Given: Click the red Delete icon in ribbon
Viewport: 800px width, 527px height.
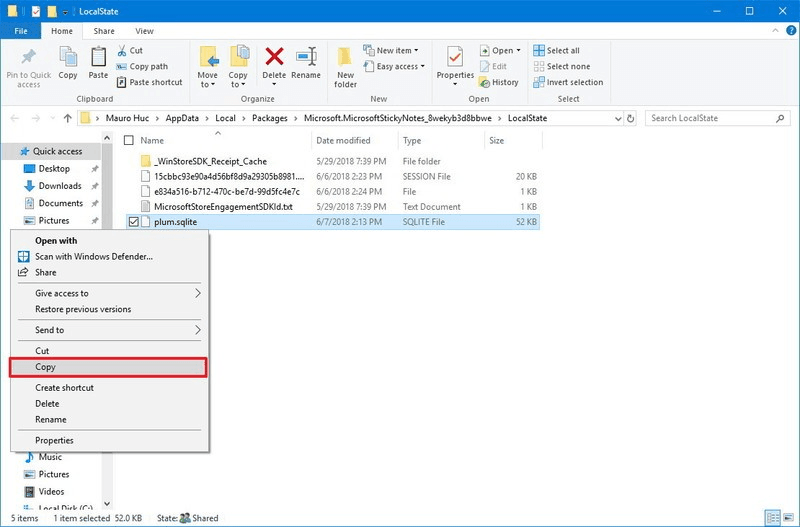Looking at the screenshot, I should click(274, 58).
